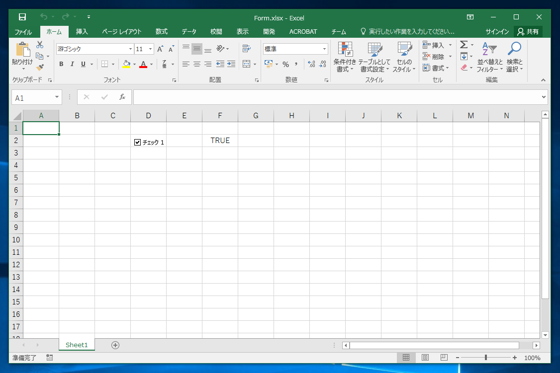Screen dimensions: 560x373
Task: Click Increase Decimal icon
Action: click(x=311, y=64)
